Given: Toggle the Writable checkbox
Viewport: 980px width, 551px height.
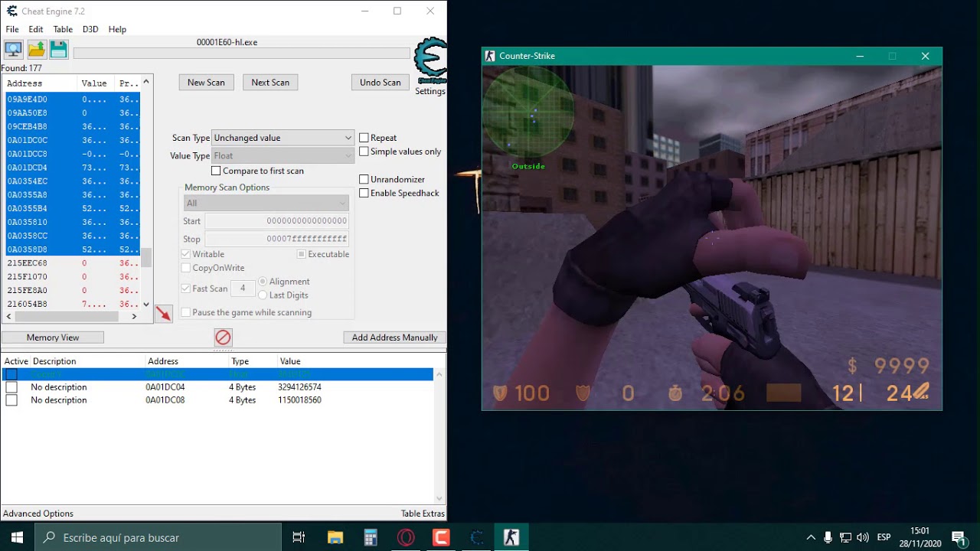Looking at the screenshot, I should (x=186, y=254).
